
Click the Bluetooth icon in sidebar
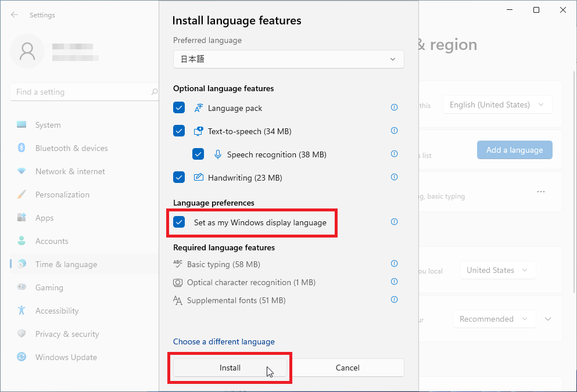[x=21, y=148]
